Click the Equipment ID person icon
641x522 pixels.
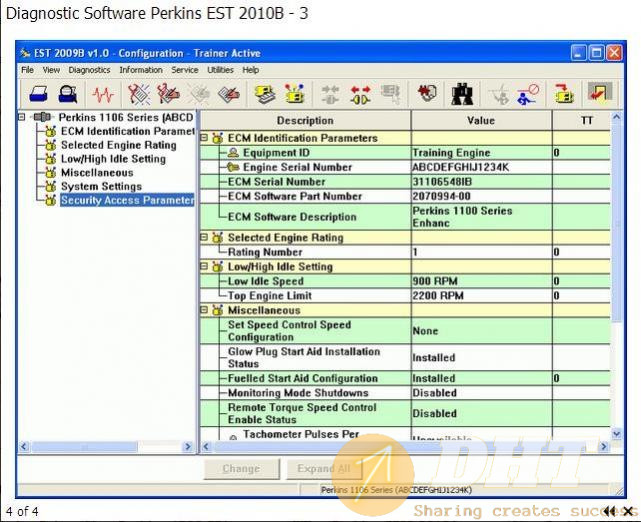pos(233,153)
